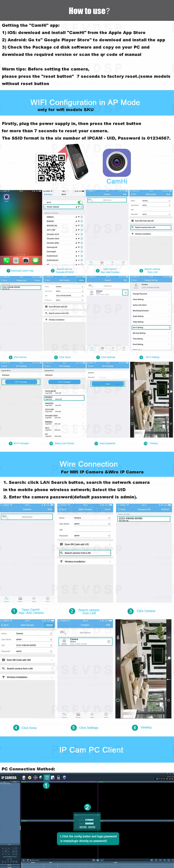Screen dimensions: 174x868
Task: Select IPCAM-418438 network in Wi-Fi list
Action: tap(64, 207)
